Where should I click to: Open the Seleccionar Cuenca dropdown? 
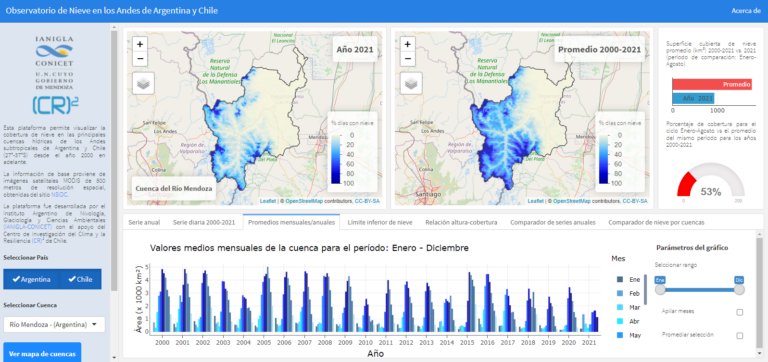pos(54,324)
